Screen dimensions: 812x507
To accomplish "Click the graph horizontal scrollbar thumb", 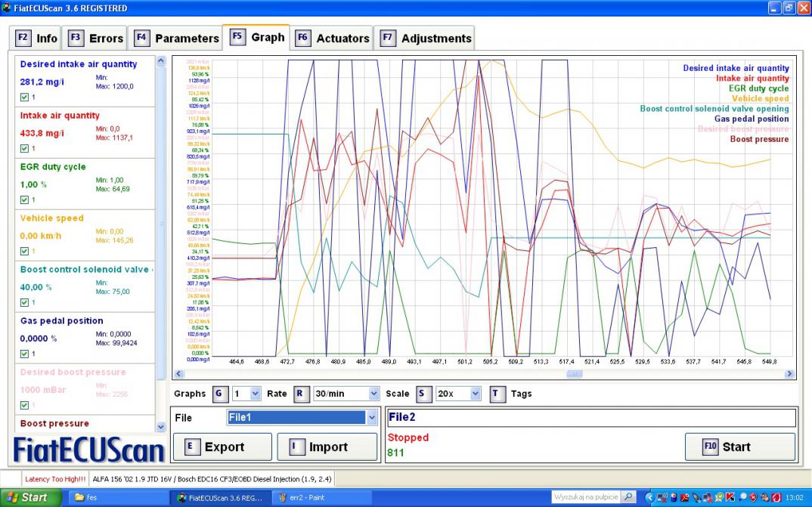I will pos(575,373).
